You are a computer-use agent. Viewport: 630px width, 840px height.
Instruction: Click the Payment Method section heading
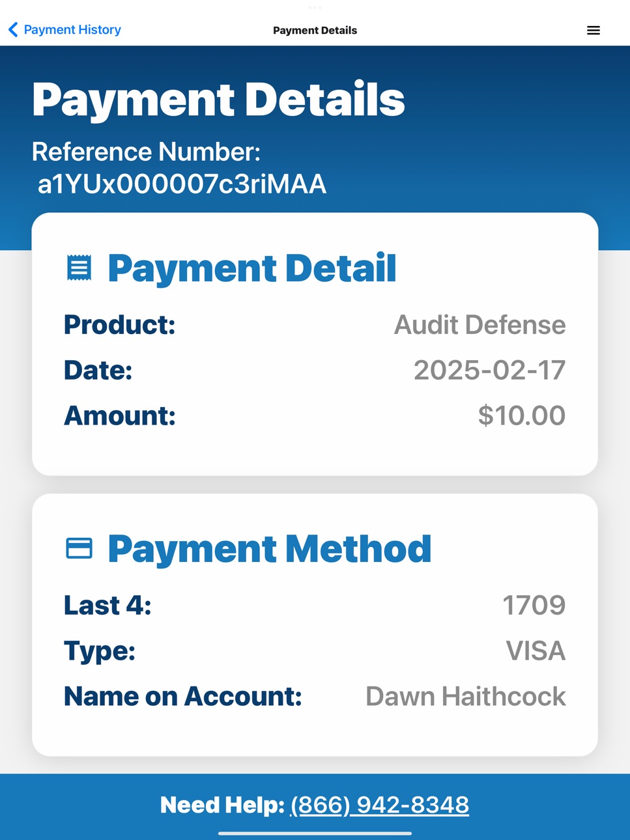pyautogui.click(x=269, y=549)
